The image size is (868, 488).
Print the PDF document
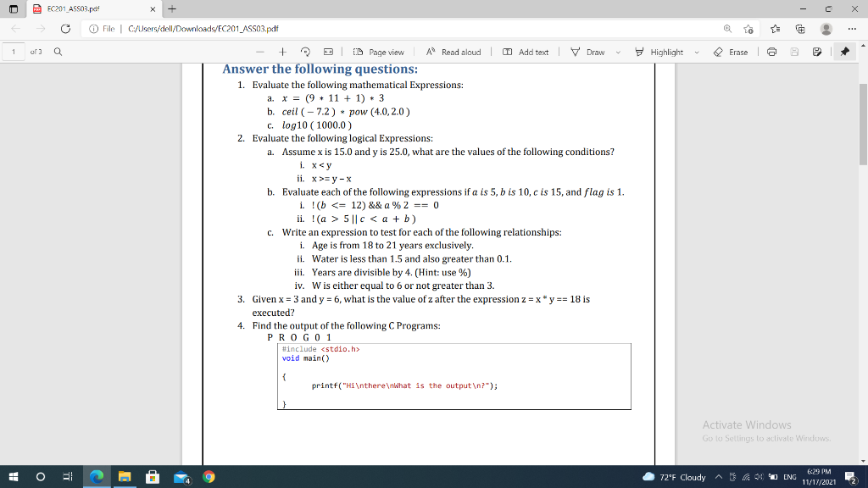tap(771, 51)
